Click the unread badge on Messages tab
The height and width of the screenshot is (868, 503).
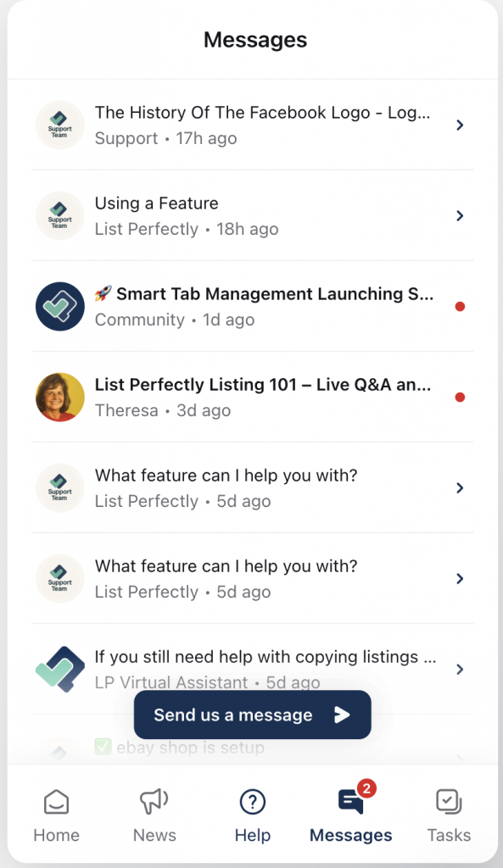pyautogui.click(x=366, y=787)
